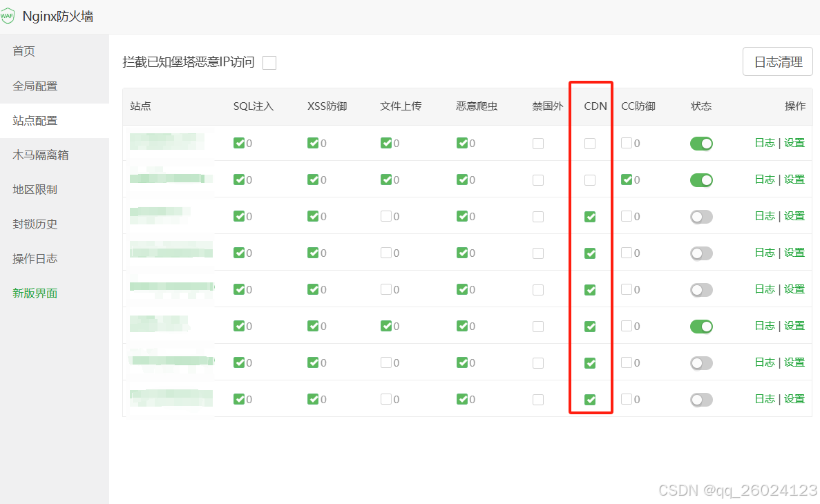This screenshot has height=504, width=820.
Task: Open 日志 link for second site row
Action: tap(765, 180)
